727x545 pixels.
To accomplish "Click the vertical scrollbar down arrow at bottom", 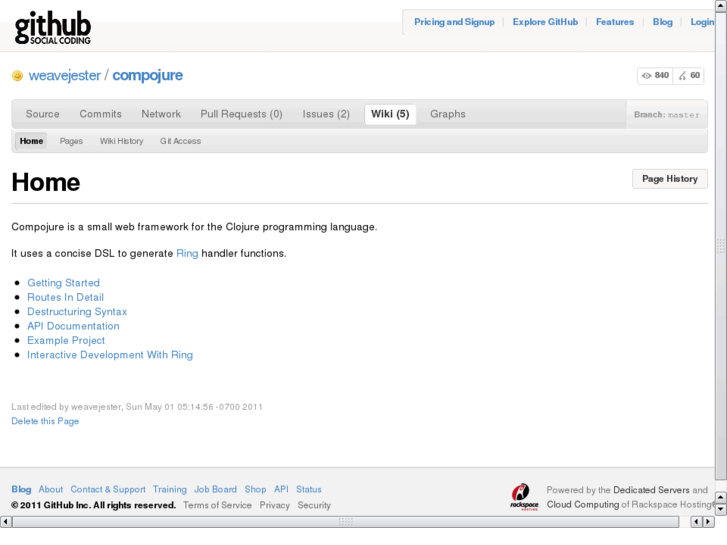I will [x=721, y=509].
